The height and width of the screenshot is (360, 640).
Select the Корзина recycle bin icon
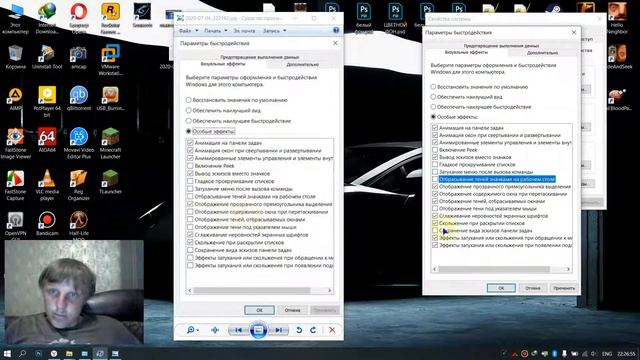[x=16, y=57]
